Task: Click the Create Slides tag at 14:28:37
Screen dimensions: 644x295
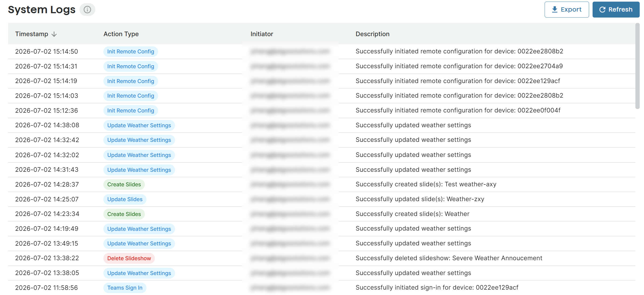Action: click(124, 184)
